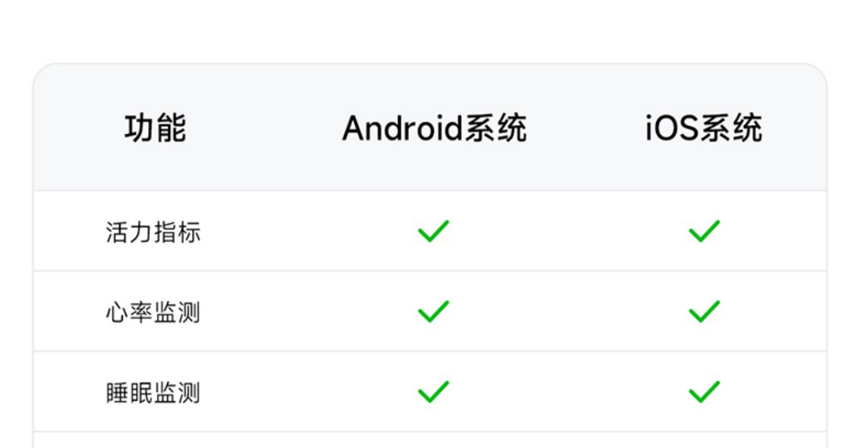Viewport: 868px width, 448px height.
Task: Click divider between 心率监测 and 睡眠监测 rows
Action: click(429, 351)
